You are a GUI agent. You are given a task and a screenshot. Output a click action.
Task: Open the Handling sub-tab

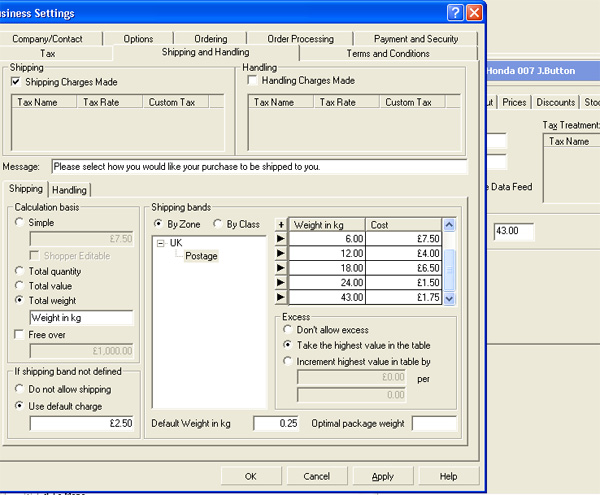coord(69,190)
